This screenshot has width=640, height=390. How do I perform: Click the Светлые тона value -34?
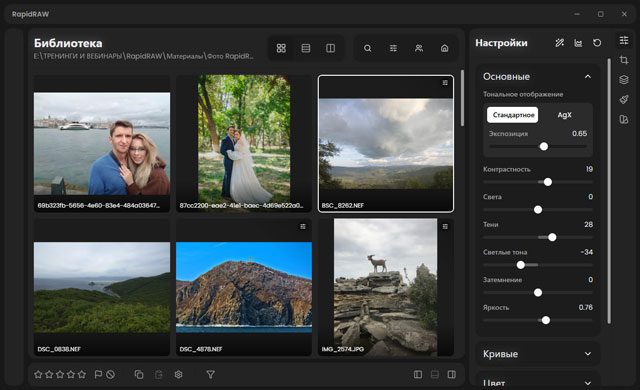click(587, 252)
